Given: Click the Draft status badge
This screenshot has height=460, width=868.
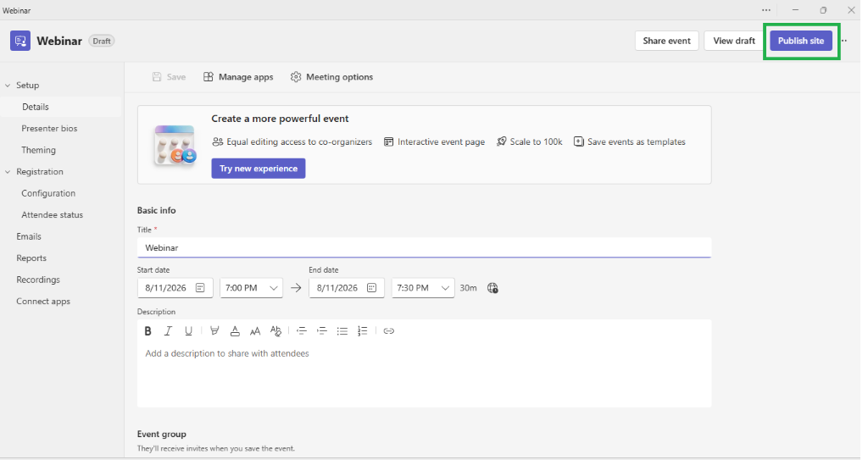Looking at the screenshot, I should (102, 41).
